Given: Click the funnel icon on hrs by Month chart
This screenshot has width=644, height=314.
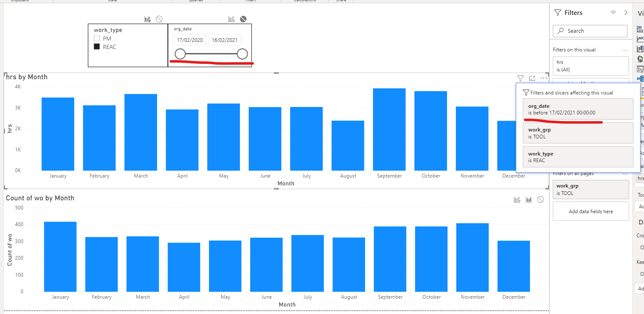Looking at the screenshot, I should tap(520, 78).
